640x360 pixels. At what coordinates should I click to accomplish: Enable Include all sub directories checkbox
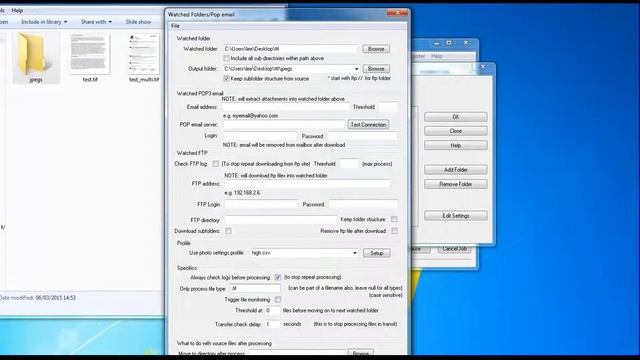click(x=226, y=58)
